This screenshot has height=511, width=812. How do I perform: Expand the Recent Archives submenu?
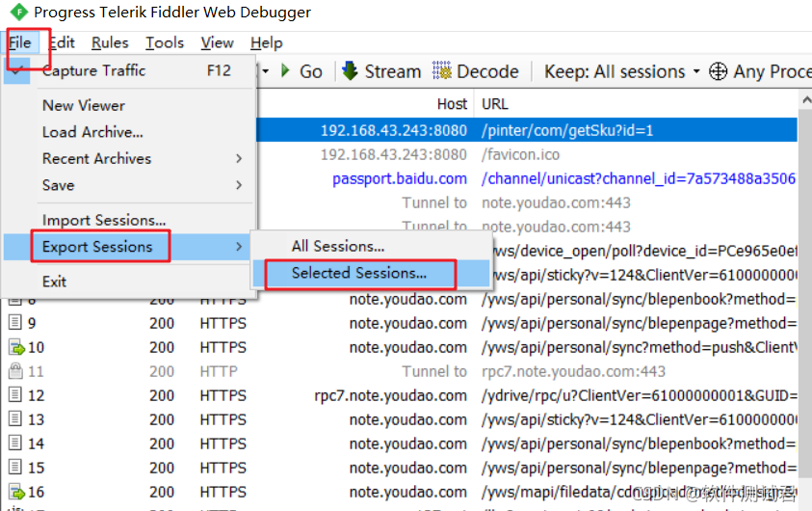coord(128,158)
